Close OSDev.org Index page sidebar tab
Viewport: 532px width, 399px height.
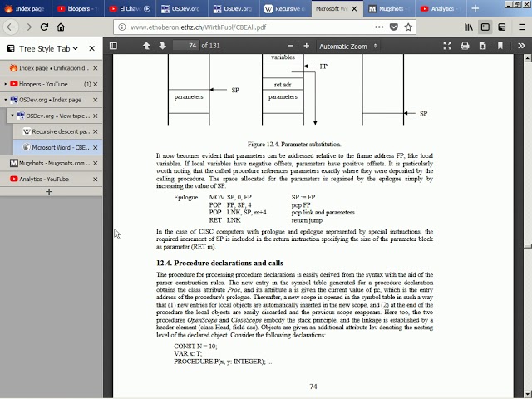[96, 100]
